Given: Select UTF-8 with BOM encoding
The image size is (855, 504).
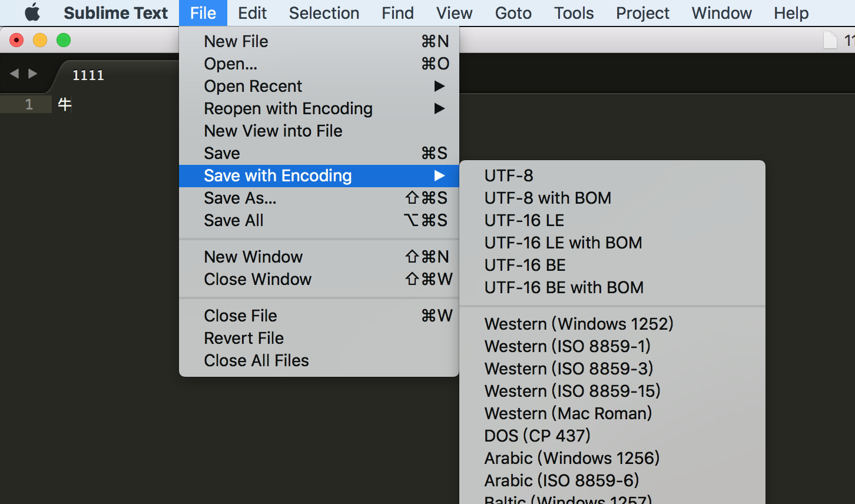Looking at the screenshot, I should (x=548, y=198).
